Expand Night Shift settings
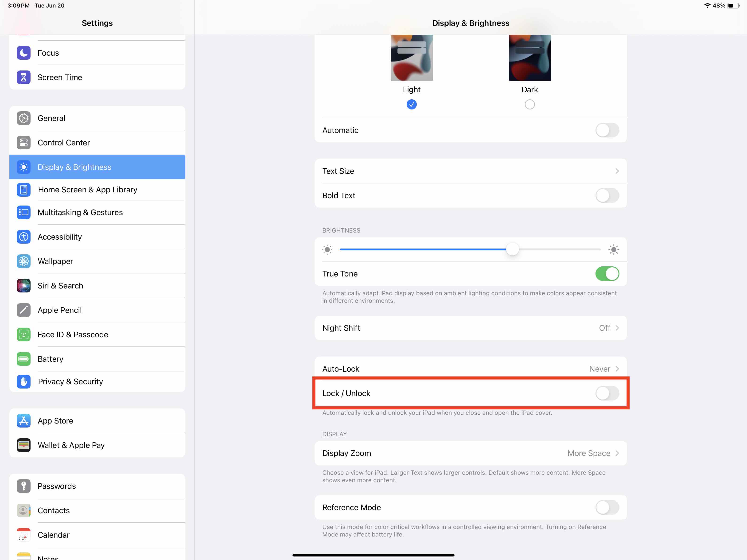The width and height of the screenshot is (747, 560). [471, 328]
